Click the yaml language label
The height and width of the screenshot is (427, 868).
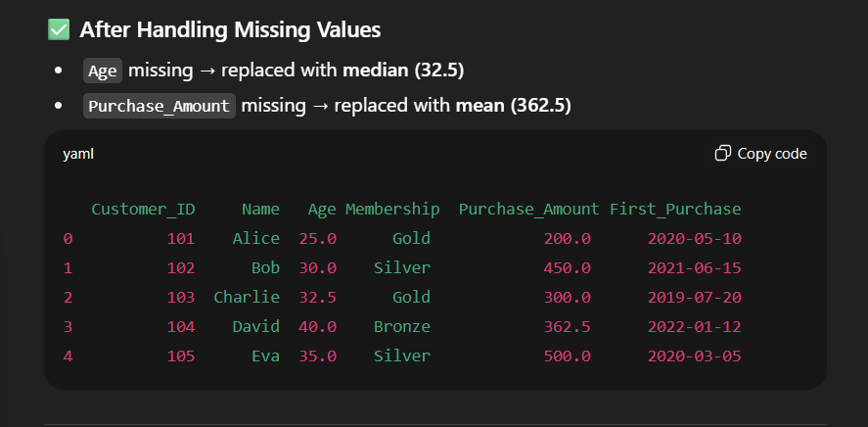(78, 154)
